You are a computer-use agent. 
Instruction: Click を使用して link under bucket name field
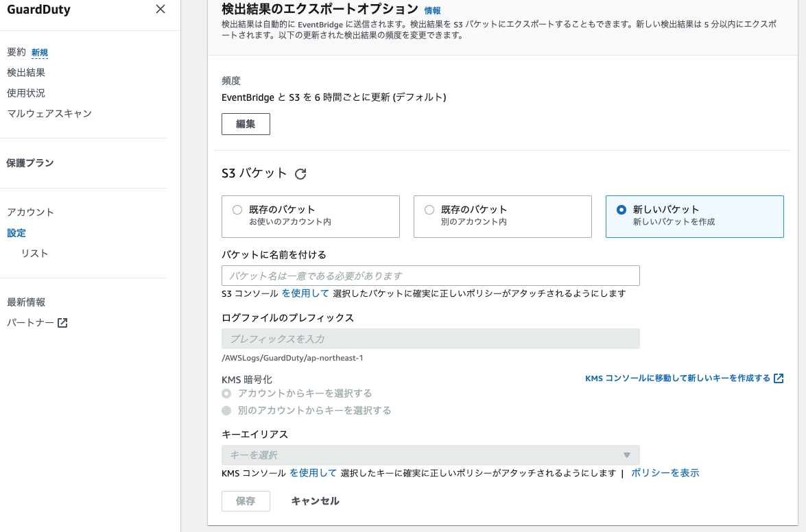(305, 293)
